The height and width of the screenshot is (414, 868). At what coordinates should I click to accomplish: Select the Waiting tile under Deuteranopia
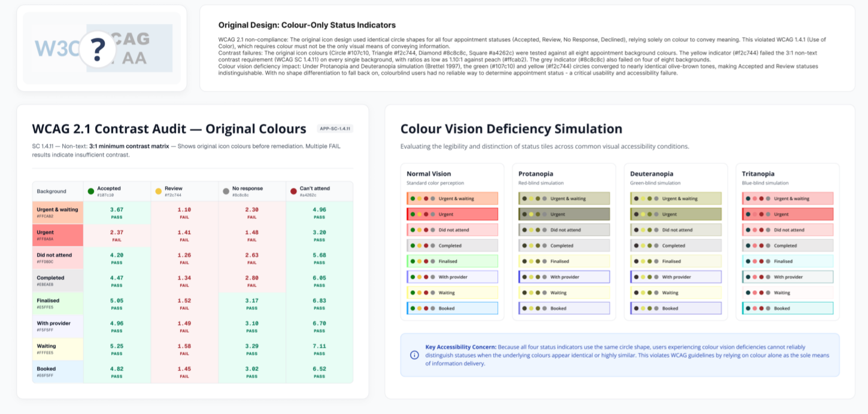[676, 293]
